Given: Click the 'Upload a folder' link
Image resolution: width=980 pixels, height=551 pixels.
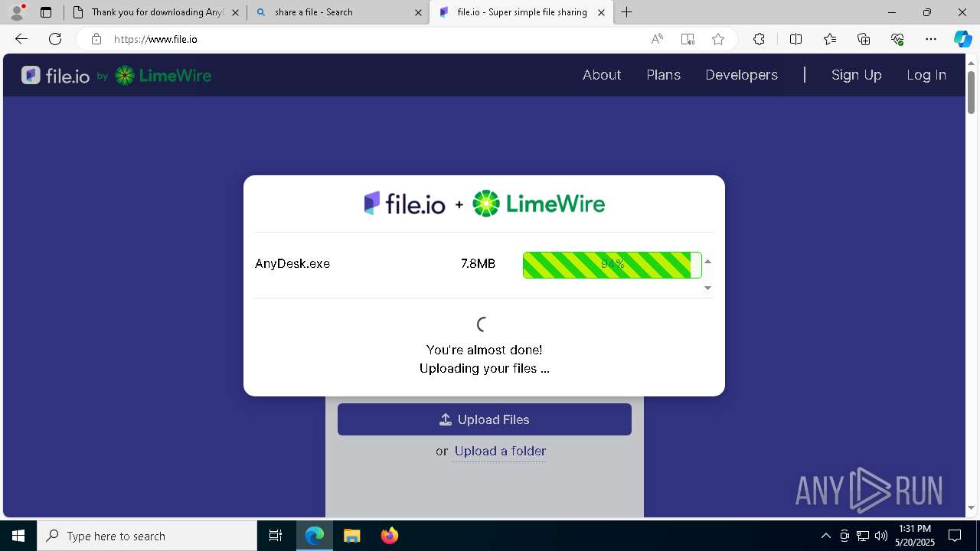Looking at the screenshot, I should [500, 452].
